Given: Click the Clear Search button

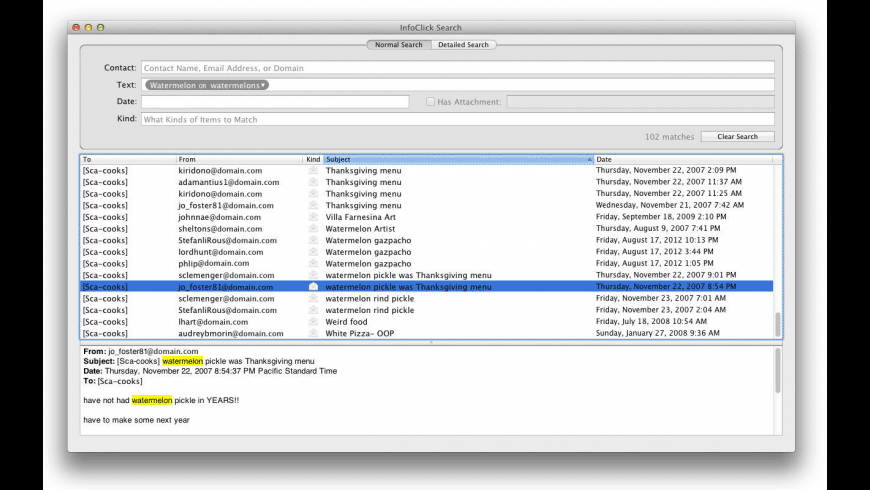Looking at the screenshot, I should tap(737, 137).
